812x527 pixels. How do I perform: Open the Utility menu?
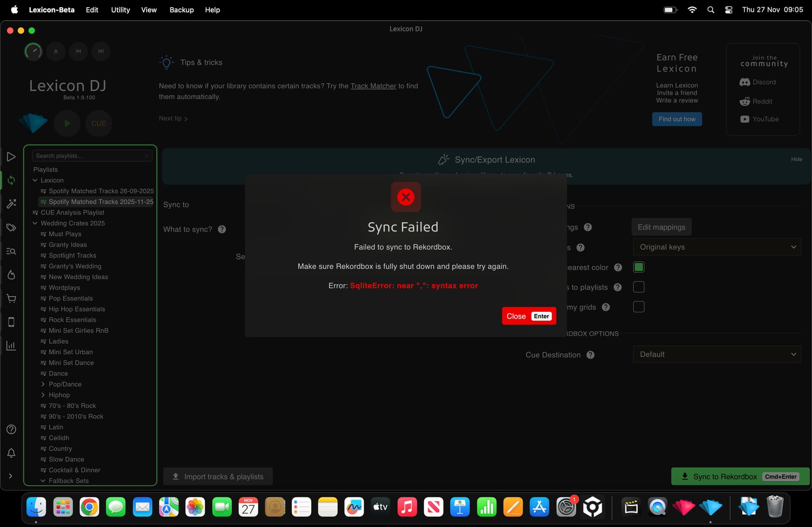pos(120,10)
